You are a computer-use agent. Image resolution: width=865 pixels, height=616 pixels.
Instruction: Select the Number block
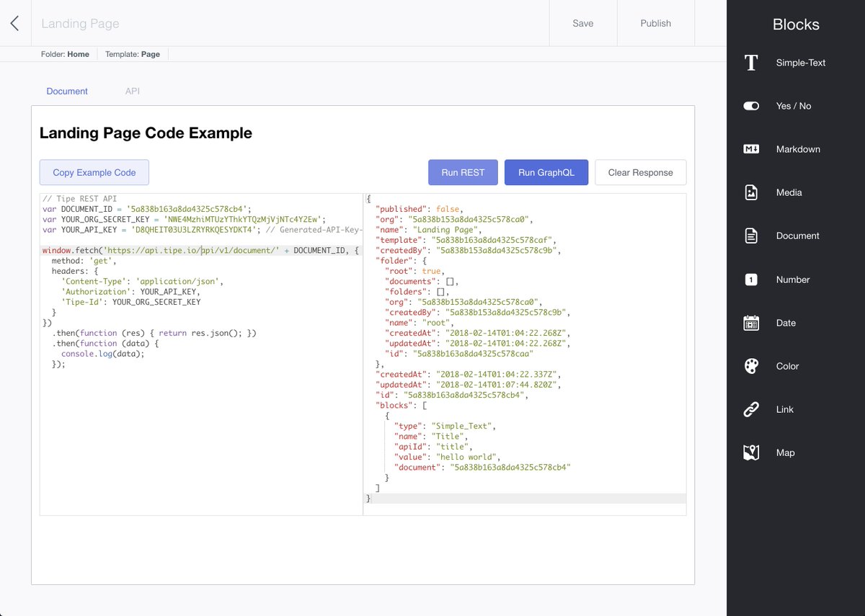(x=791, y=280)
